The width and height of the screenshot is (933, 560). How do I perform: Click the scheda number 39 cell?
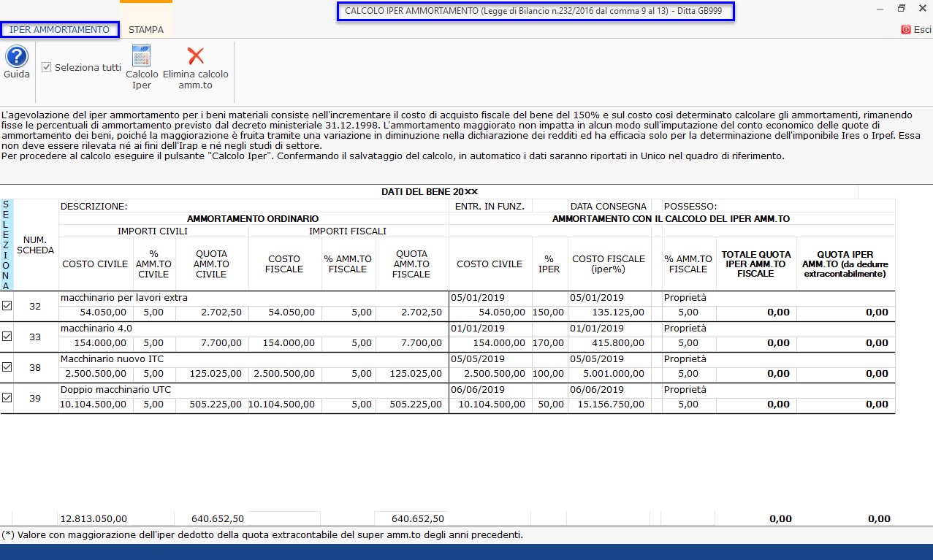coord(35,398)
